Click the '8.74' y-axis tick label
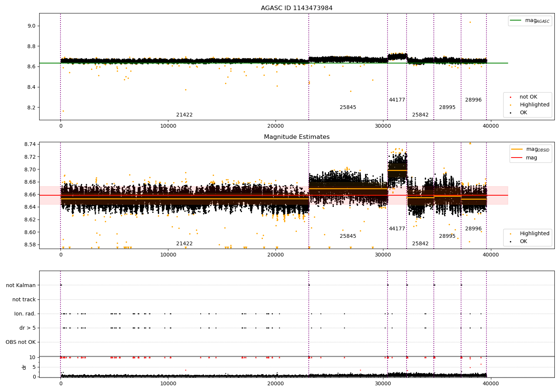 (x=30, y=144)
